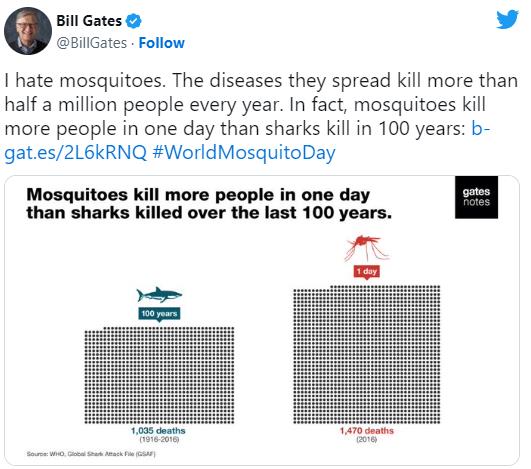Click the gates notes black logo
Screen dimensions: 531x469
pos(476,197)
